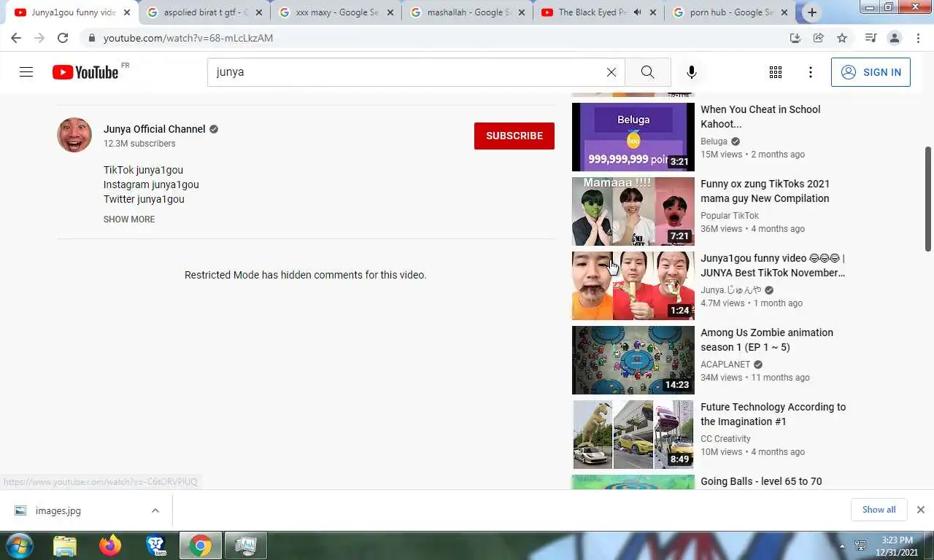Mute the Black Eyed Peas tab audio icon
This screenshot has width=934, height=560.
tap(637, 12)
